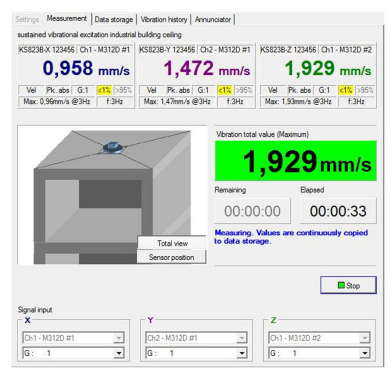The image size is (392, 373).
Task: Click the green square icon on Stop button
Action: coord(341,285)
